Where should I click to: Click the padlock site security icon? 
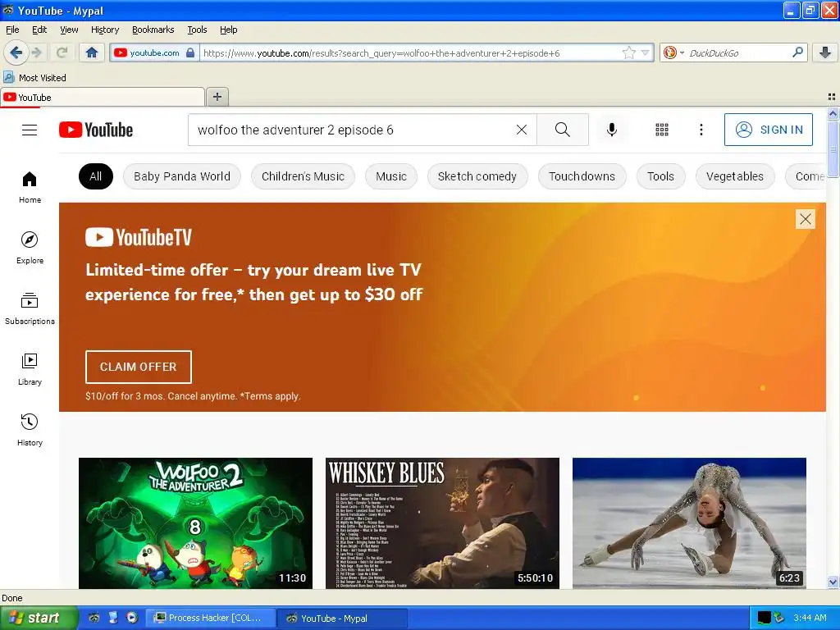[x=190, y=52]
